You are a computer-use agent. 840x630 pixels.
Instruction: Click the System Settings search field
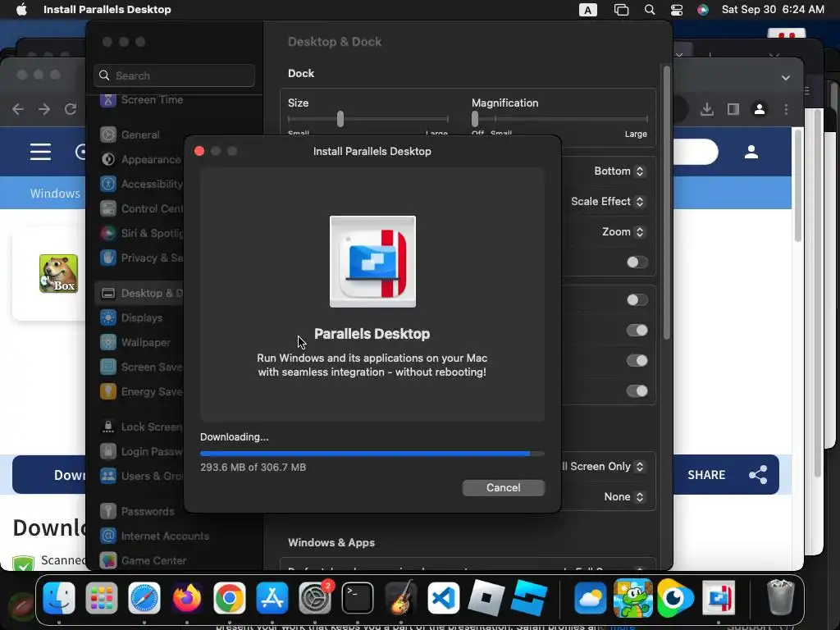[x=174, y=75]
